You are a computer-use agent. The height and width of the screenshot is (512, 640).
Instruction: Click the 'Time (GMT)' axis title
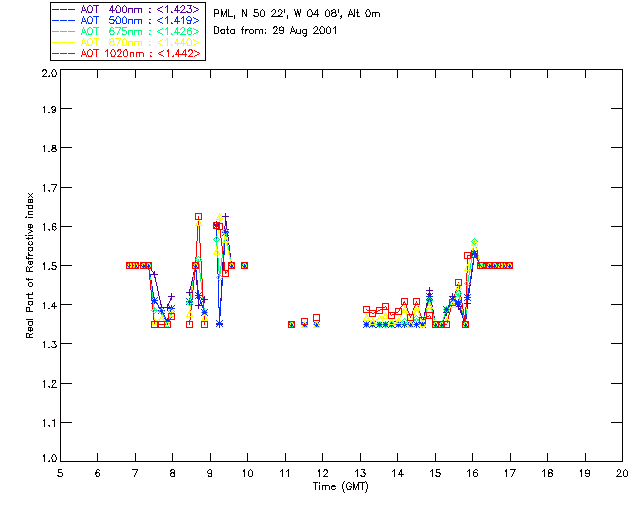coord(340,487)
